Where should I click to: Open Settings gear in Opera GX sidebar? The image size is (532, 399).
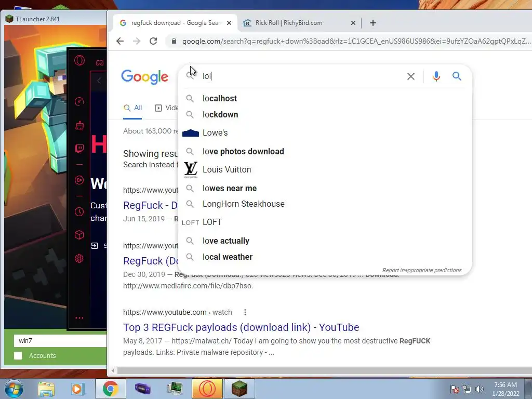(79, 259)
